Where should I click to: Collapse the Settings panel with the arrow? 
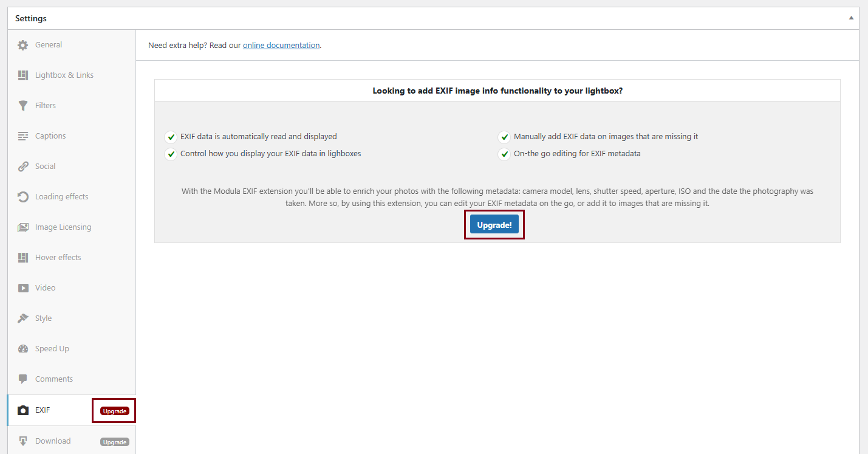[x=851, y=18]
